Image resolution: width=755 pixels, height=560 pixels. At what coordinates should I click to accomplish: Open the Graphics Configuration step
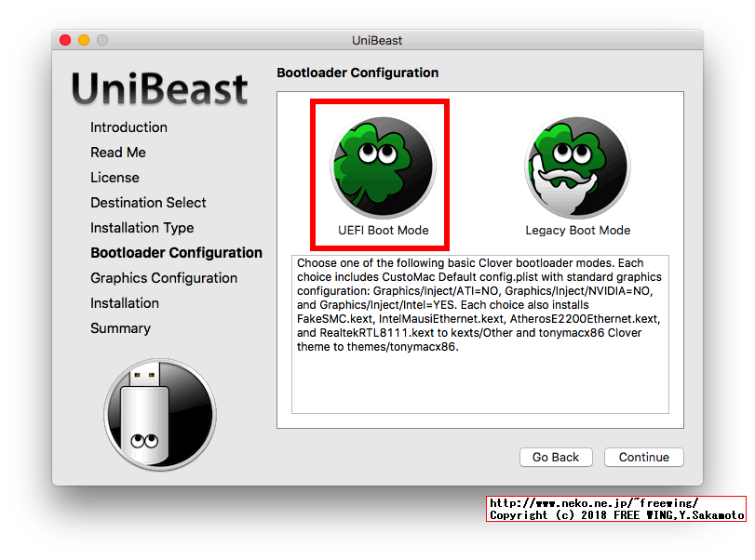[x=164, y=278]
